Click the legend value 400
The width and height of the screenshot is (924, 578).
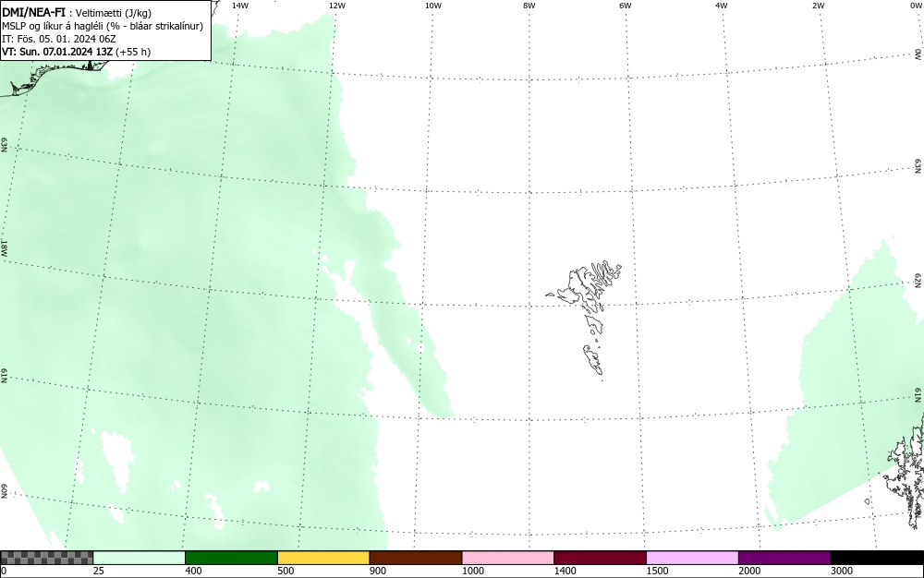click(193, 571)
